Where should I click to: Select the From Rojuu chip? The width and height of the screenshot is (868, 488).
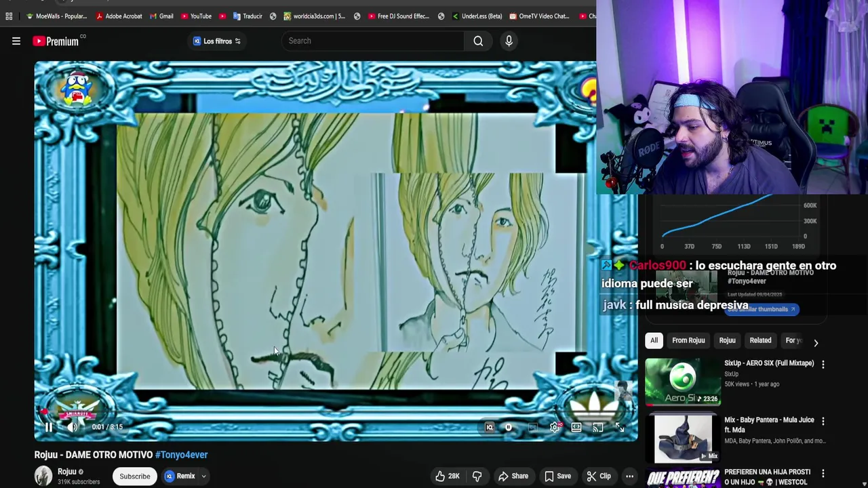coord(688,340)
